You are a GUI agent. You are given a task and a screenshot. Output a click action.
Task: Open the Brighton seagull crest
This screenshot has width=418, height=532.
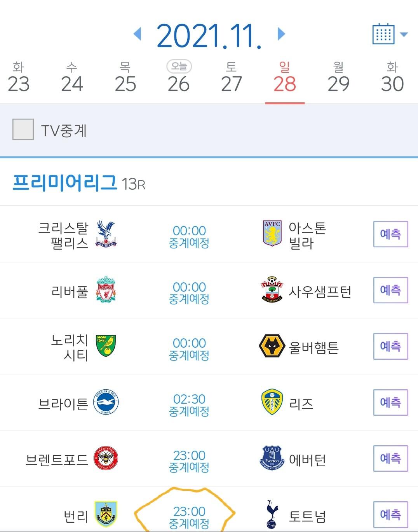click(106, 402)
